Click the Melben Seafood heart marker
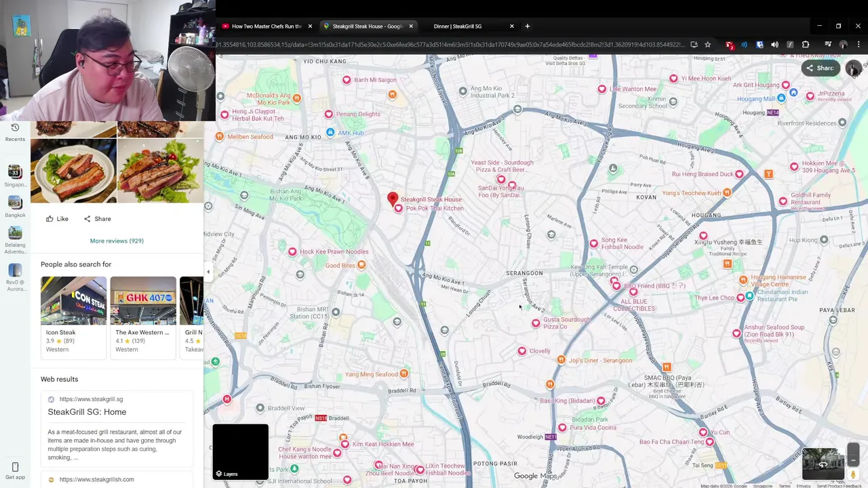 point(220,136)
